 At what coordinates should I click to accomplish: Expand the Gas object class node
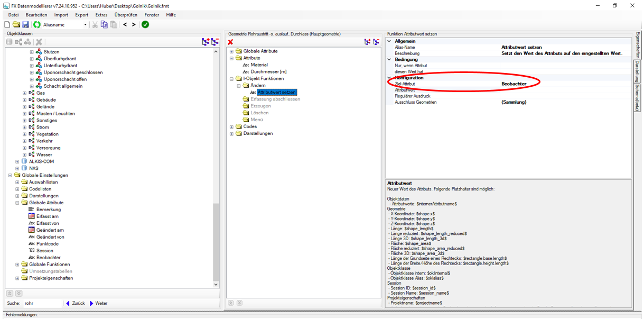(24, 93)
